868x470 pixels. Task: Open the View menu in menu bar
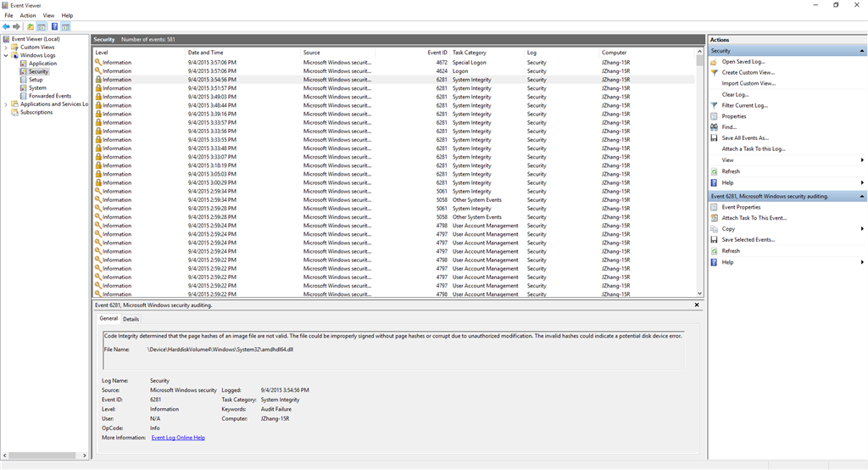coord(48,15)
